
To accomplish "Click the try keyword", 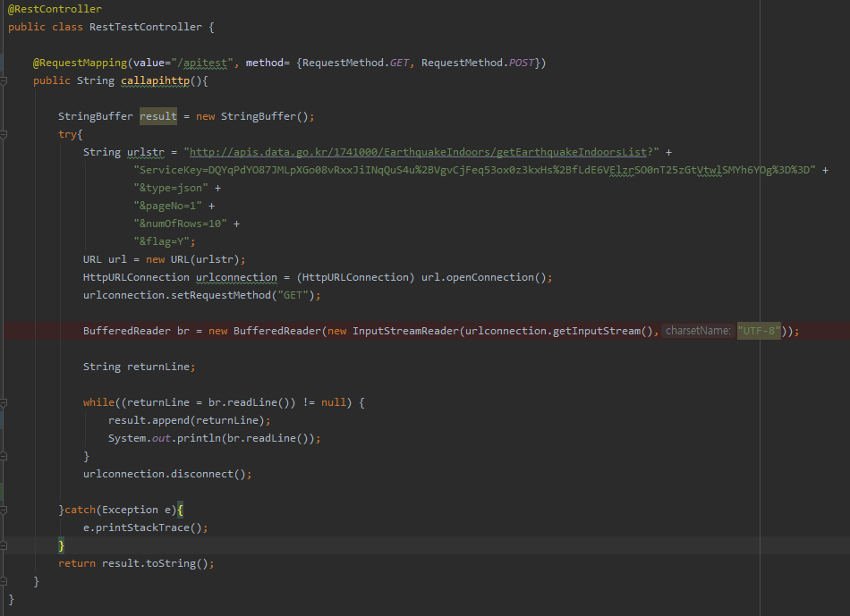I will [68, 134].
